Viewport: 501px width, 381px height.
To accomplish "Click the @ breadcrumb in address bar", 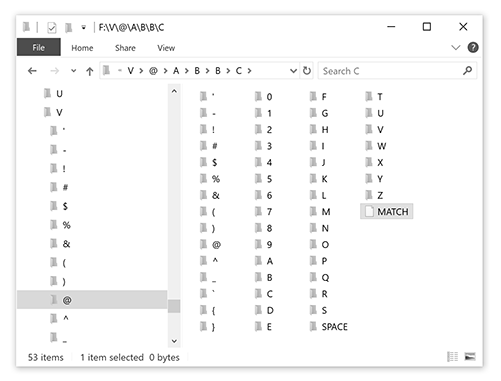I will (153, 71).
